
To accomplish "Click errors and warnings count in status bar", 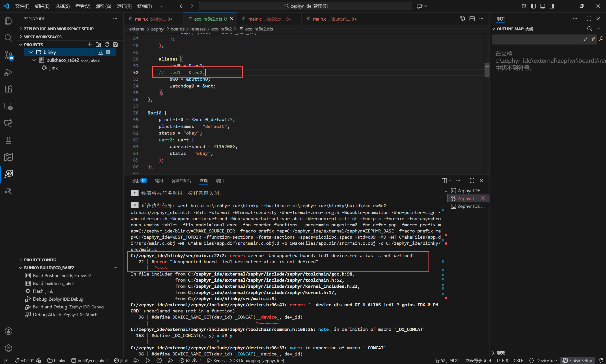I will (190, 360).
